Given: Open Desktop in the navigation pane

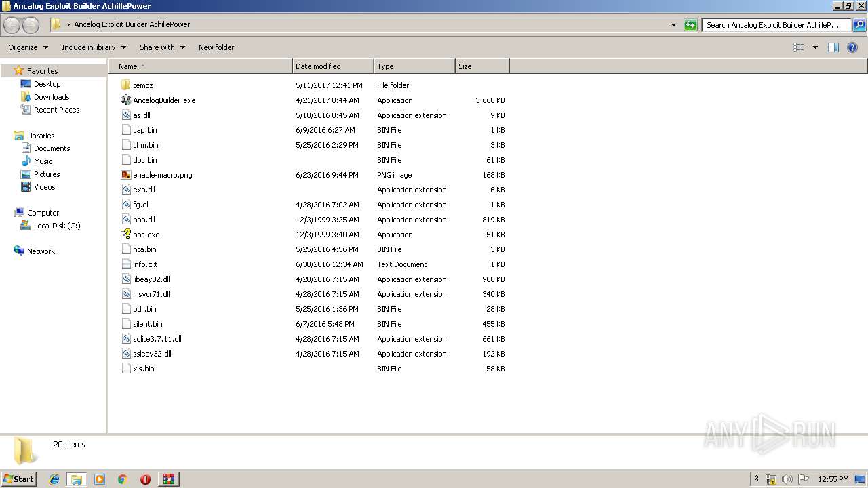Looking at the screenshot, I should [x=47, y=84].
